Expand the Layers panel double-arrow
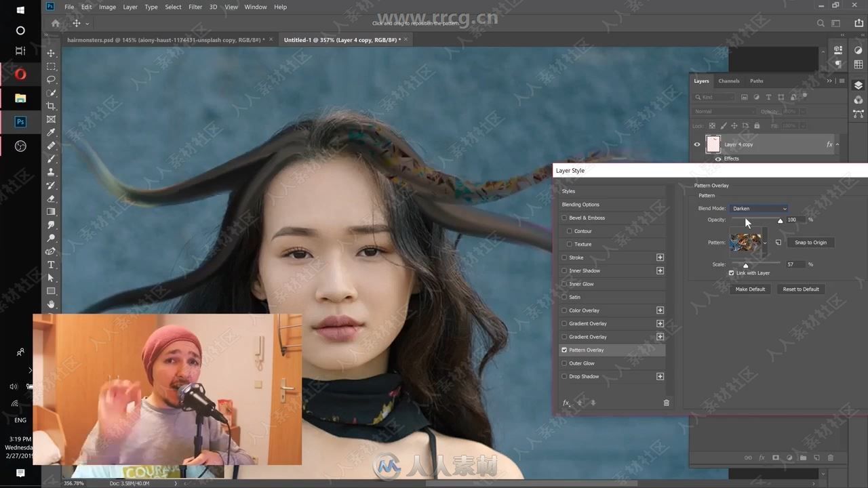868x488 pixels. [x=829, y=81]
